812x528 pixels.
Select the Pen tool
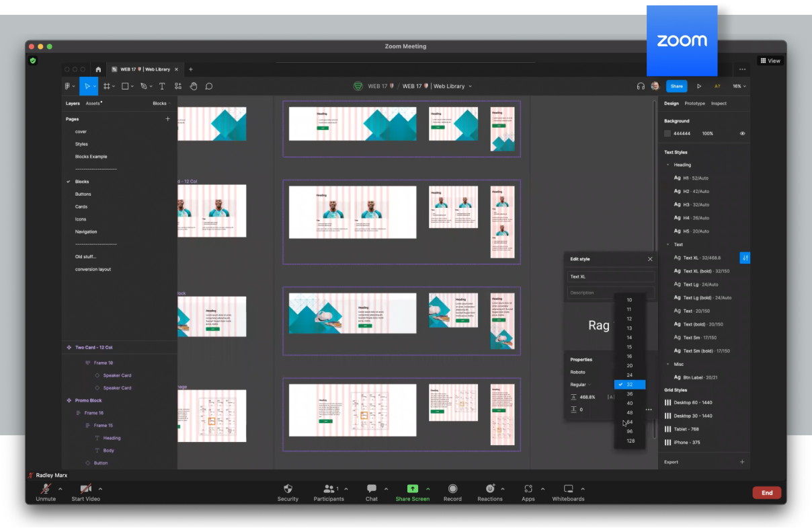click(145, 85)
